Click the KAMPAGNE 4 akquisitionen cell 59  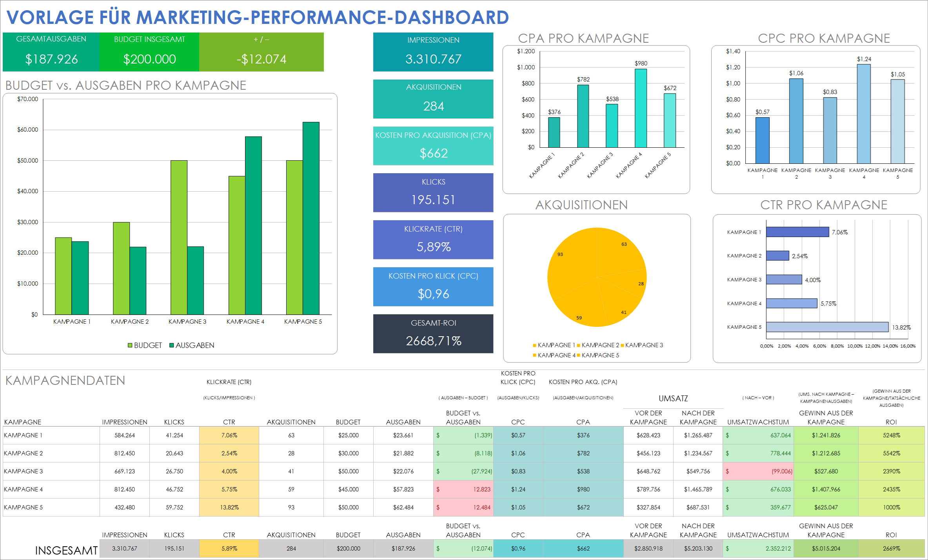(291, 489)
